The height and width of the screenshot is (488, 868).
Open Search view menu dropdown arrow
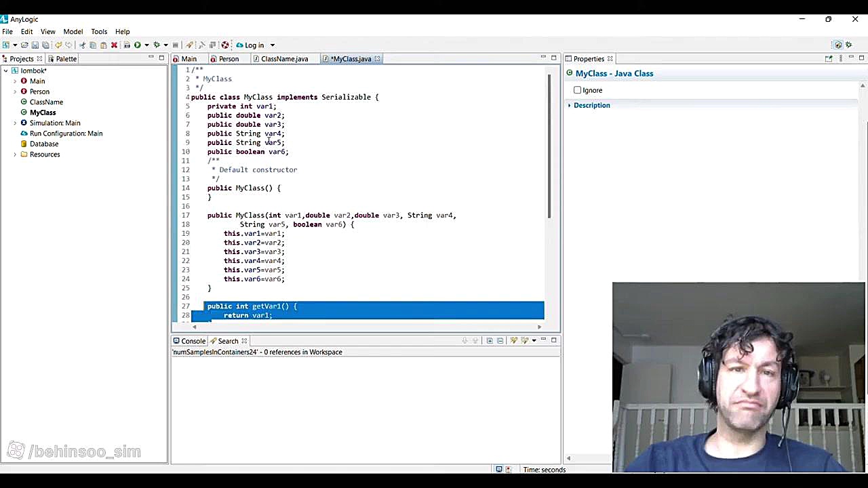534,341
